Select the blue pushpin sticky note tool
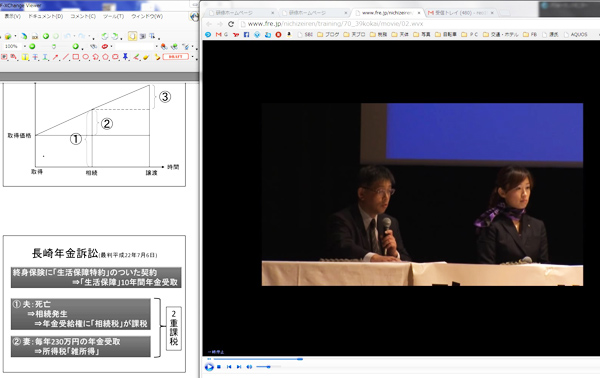This screenshot has width=600, height=378. [x=125, y=57]
